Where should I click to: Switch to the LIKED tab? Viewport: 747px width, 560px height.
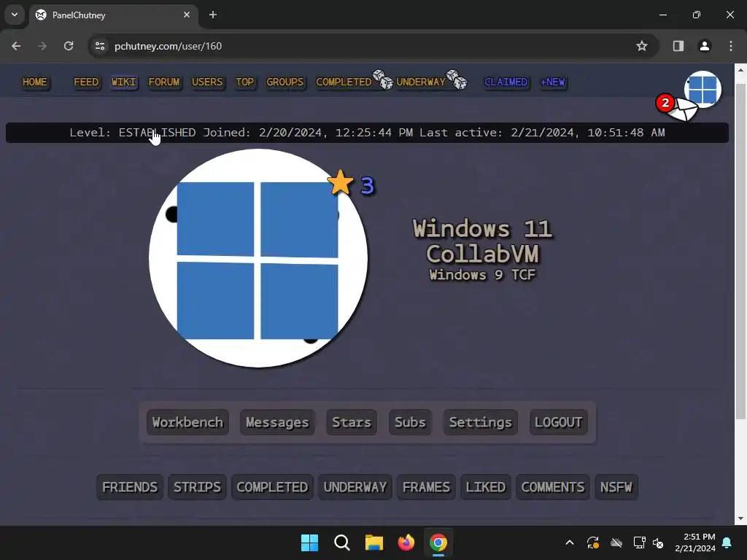(486, 487)
